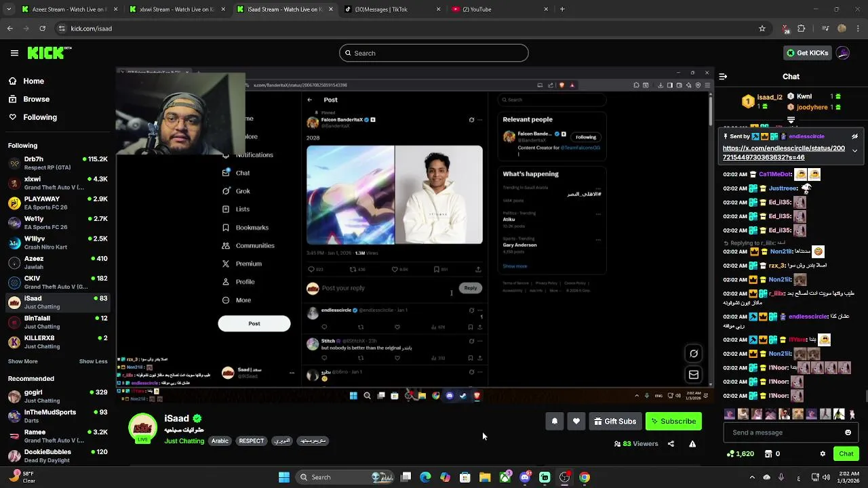Go back in browser
The image size is (868, 488).
click(x=9, y=28)
